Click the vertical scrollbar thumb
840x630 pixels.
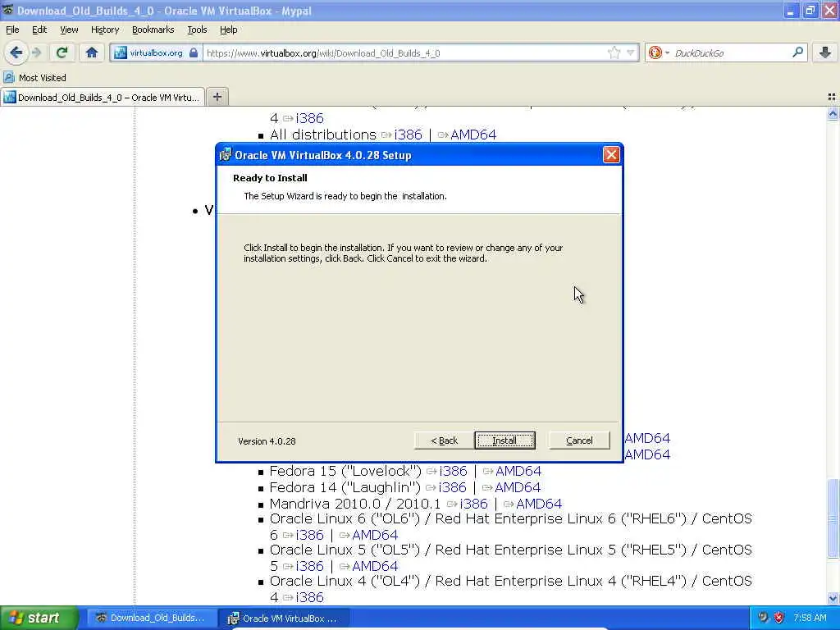833,518
